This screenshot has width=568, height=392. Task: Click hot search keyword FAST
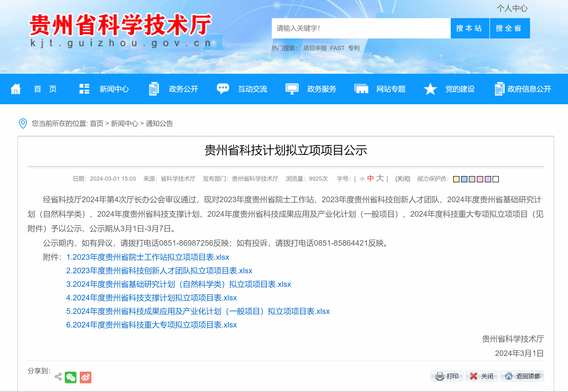point(338,48)
